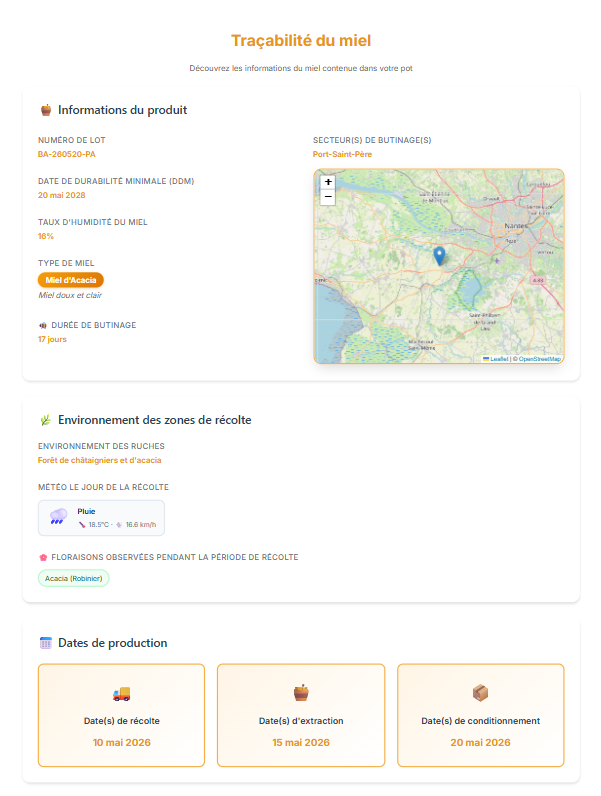601x796 pixels.
Task: Click the Miel d'Acacia badge
Action: [x=71, y=280]
